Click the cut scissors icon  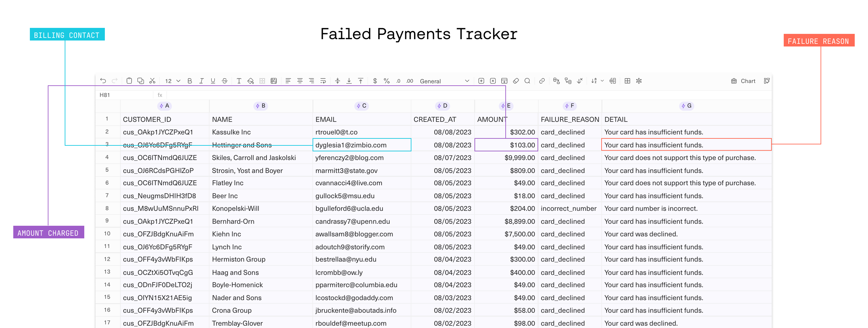click(152, 81)
